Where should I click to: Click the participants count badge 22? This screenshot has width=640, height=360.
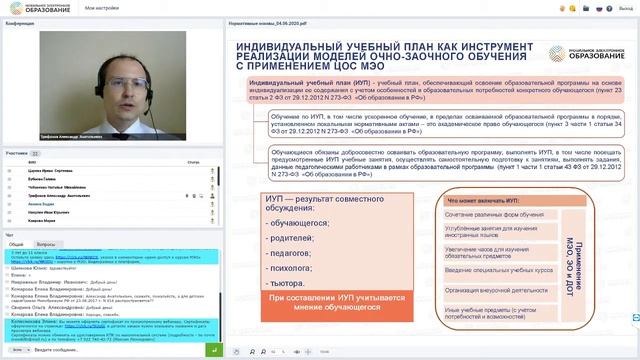[x=35, y=154]
